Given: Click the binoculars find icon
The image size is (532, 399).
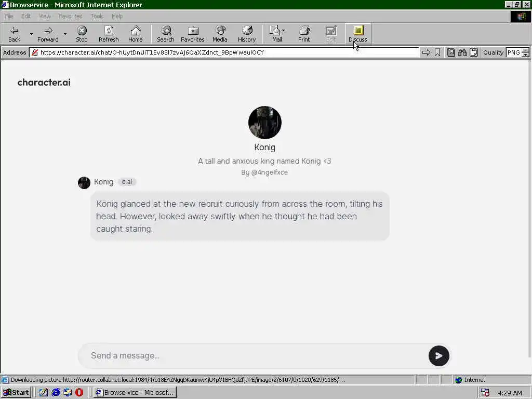Looking at the screenshot, I should (x=462, y=52).
